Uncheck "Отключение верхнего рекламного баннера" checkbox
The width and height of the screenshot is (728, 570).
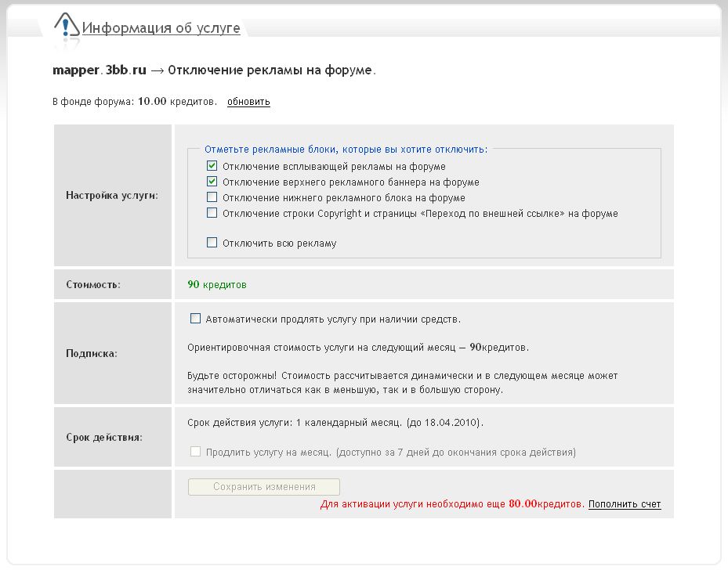point(212,182)
